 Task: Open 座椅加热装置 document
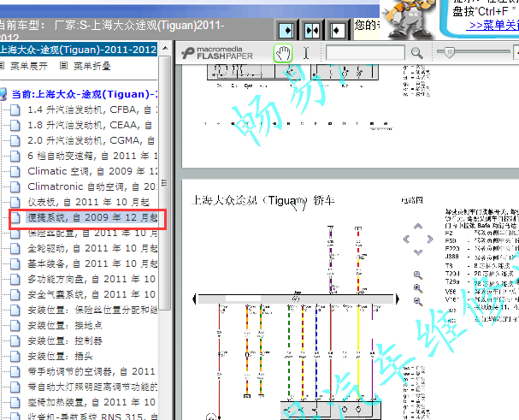click(x=91, y=402)
